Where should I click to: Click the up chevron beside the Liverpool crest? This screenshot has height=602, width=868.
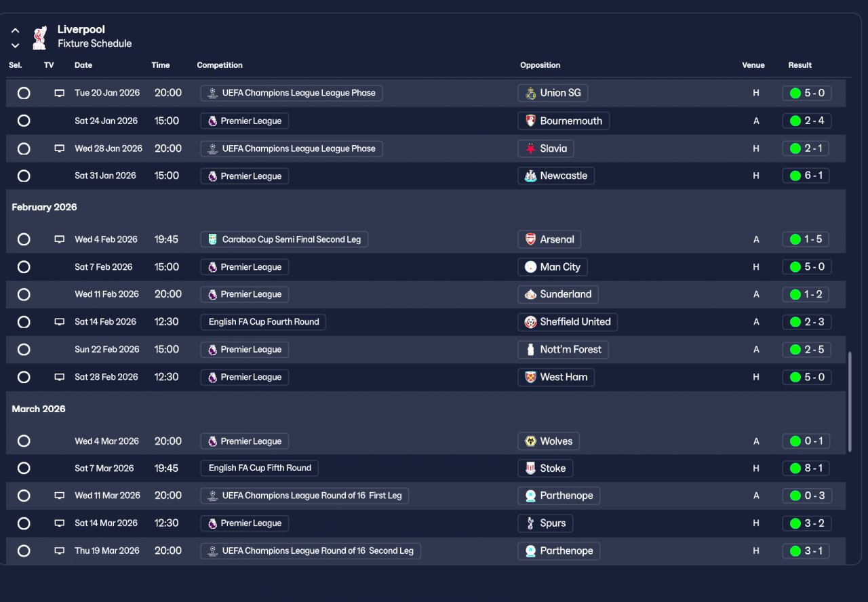(16, 31)
